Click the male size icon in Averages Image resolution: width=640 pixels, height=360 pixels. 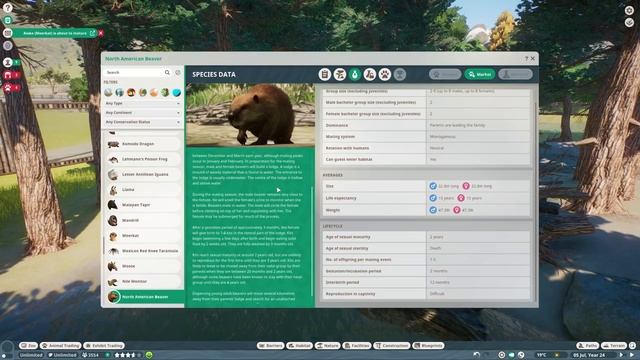pos(433,186)
